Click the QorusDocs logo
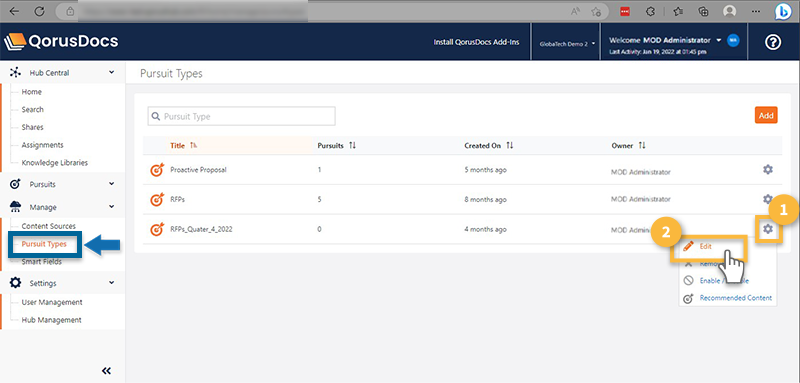Image resolution: width=800 pixels, height=383 pixels. tap(61, 41)
